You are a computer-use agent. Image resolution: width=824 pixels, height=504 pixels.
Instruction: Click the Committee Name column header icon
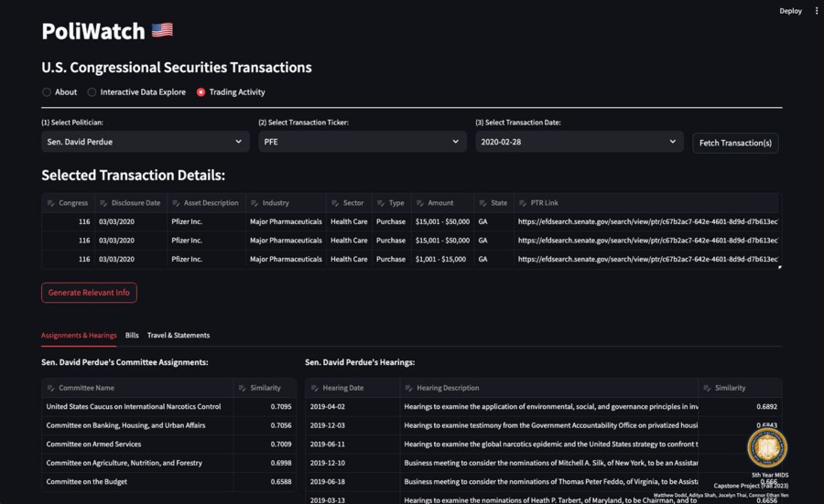51,388
